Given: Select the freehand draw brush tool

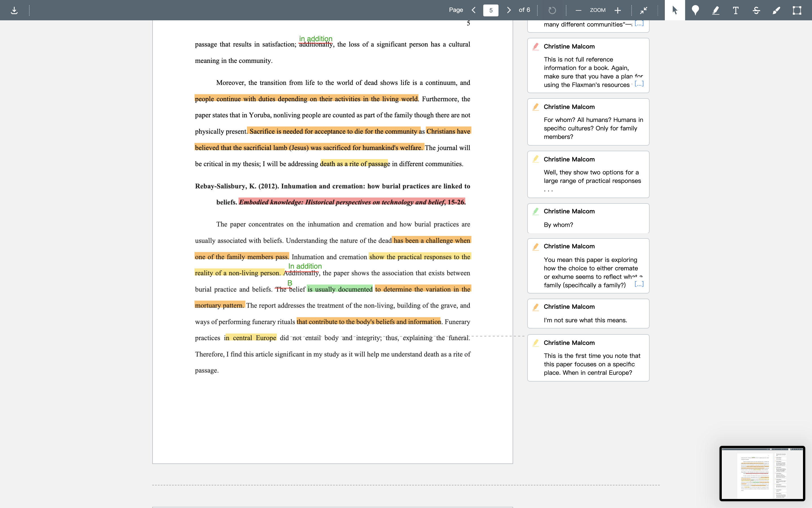Looking at the screenshot, I should pyautogui.click(x=776, y=10).
